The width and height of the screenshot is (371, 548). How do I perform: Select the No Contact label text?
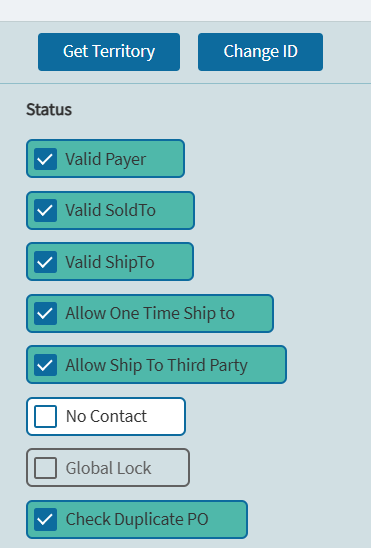click(x=106, y=416)
